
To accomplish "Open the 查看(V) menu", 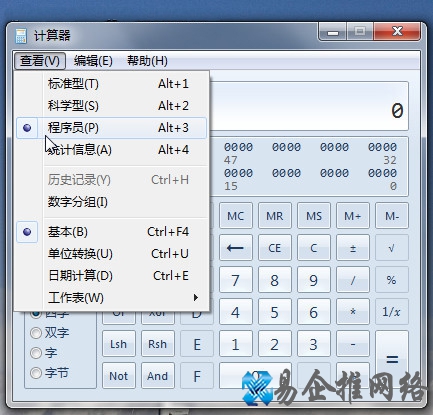I will [40, 61].
